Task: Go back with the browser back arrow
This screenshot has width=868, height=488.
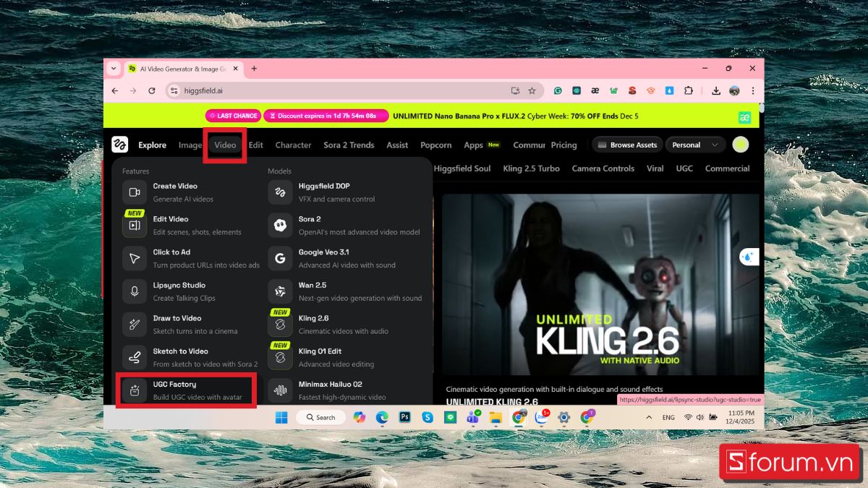Action: (x=115, y=90)
